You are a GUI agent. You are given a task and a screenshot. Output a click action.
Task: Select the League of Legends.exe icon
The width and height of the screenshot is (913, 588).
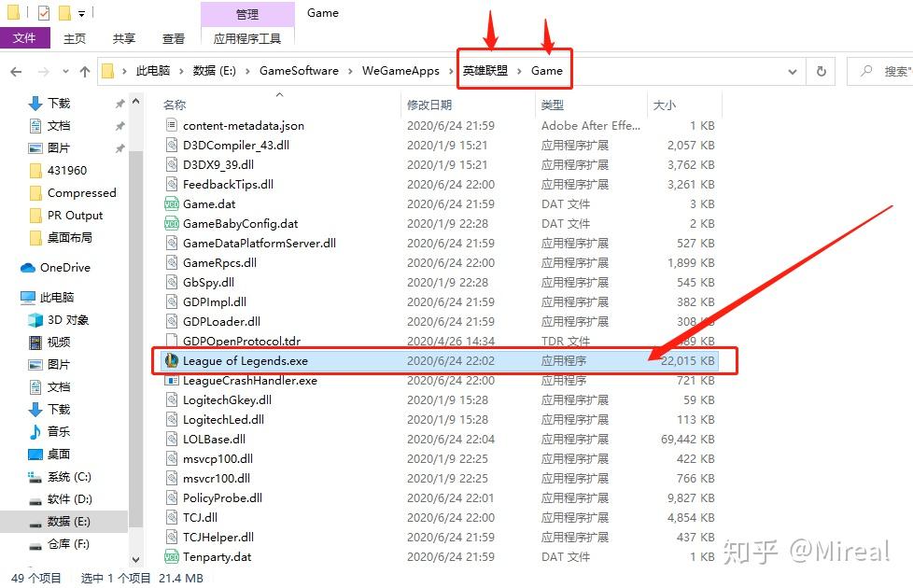[171, 360]
